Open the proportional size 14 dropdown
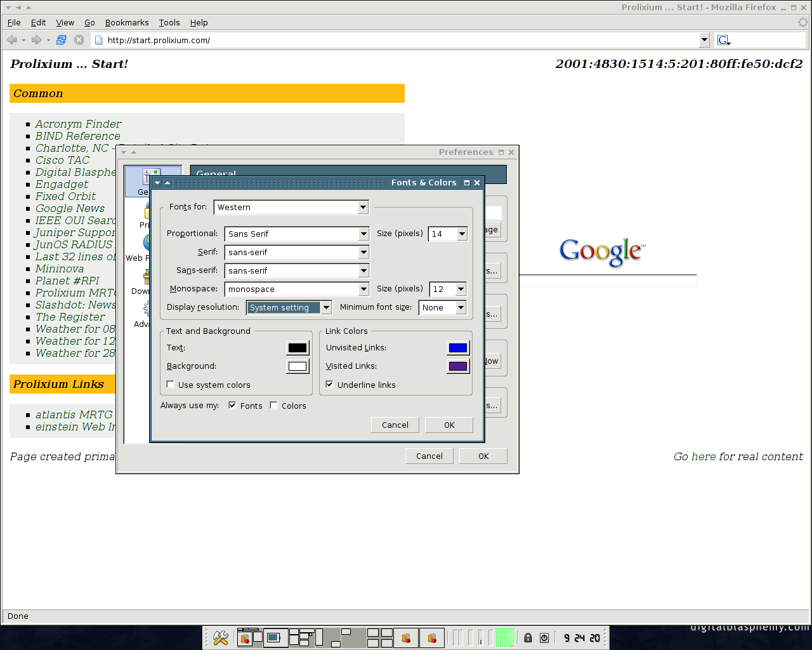The height and width of the screenshot is (650, 812). (x=448, y=234)
